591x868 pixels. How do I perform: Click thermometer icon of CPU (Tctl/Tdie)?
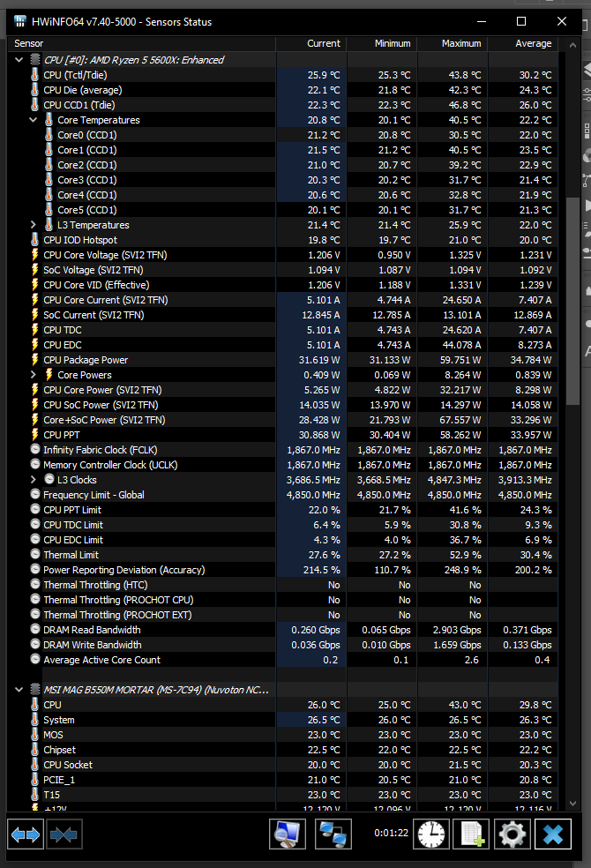click(x=35, y=75)
